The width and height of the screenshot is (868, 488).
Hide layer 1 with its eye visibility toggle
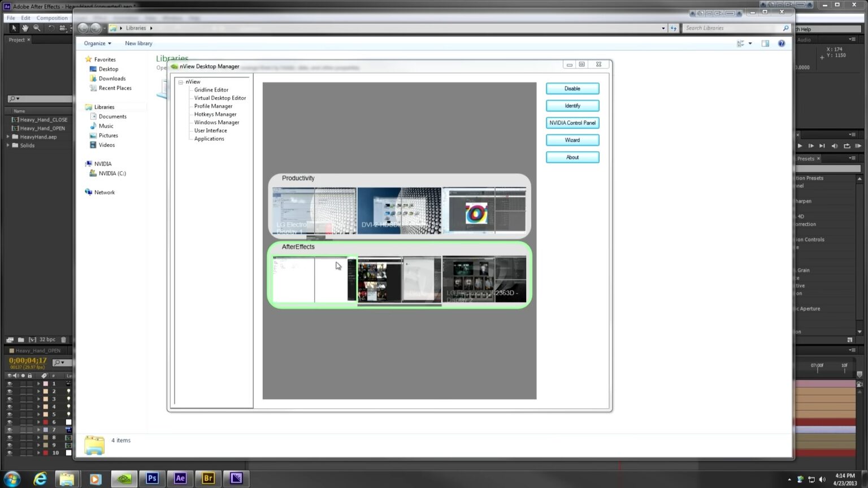(x=10, y=384)
